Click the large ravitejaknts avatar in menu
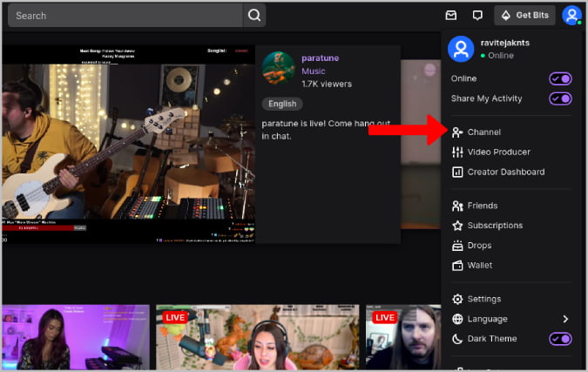The height and width of the screenshot is (372, 588). [461, 49]
